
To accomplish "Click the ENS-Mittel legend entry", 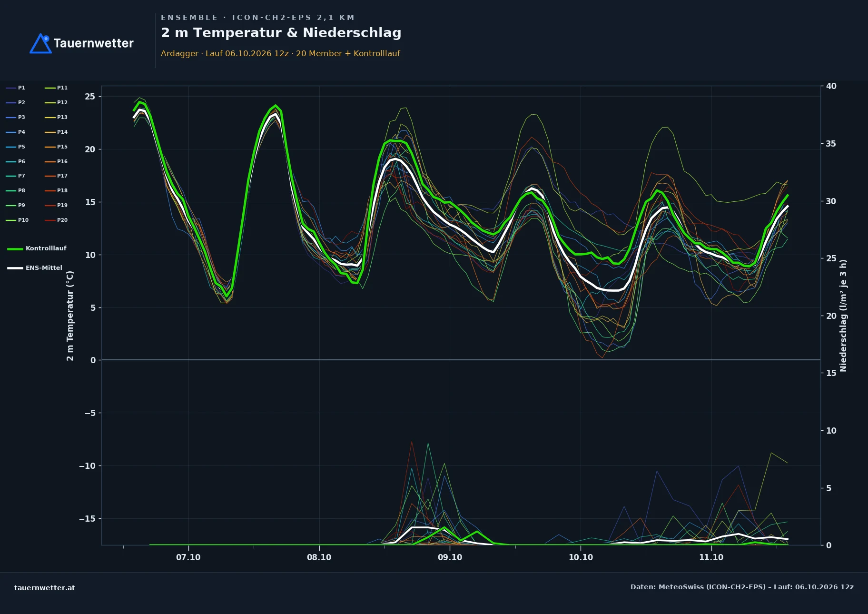I will point(35,268).
